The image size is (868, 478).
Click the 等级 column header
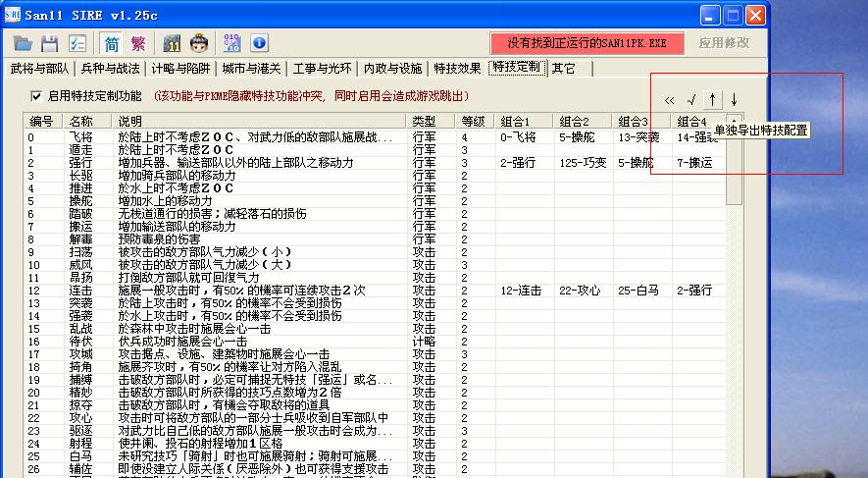(x=474, y=121)
